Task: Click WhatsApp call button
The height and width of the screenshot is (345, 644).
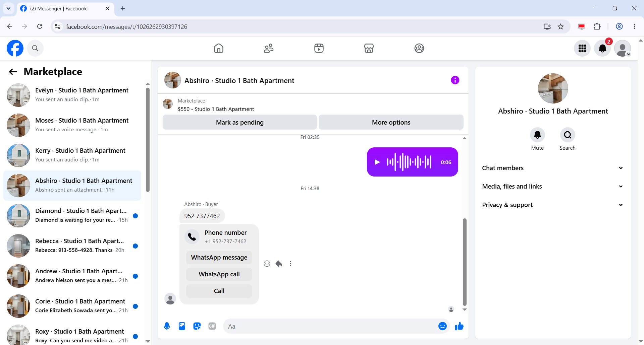Action: [x=219, y=274]
